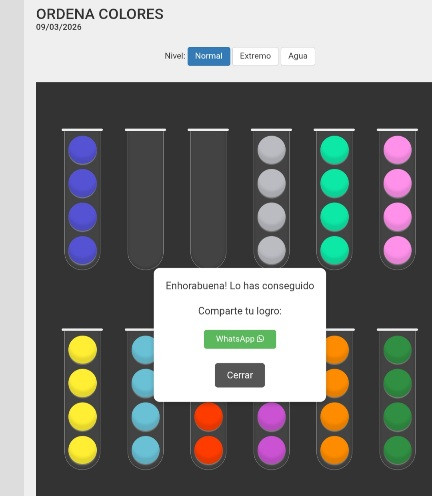
Task: Select the first empty tube, beside the blue tube
Action: pos(145,199)
